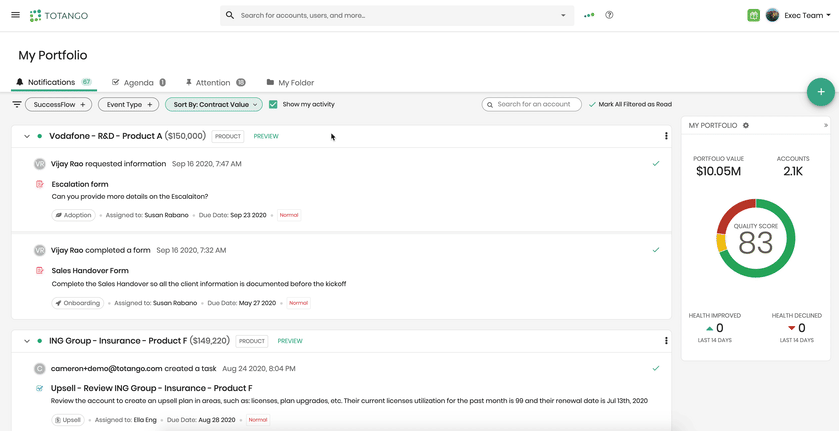839x431 pixels.
Task: Click the Upsell SuccessFlow tag
Action: pos(68,420)
